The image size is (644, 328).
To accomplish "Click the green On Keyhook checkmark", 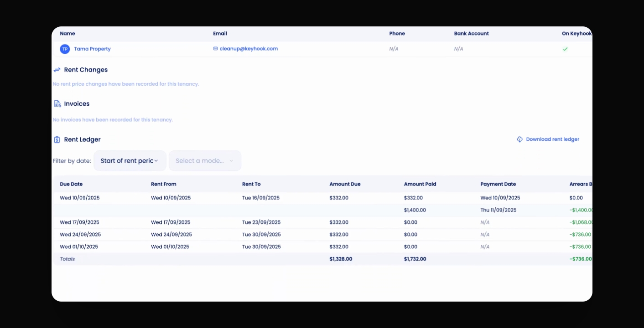I will (565, 49).
